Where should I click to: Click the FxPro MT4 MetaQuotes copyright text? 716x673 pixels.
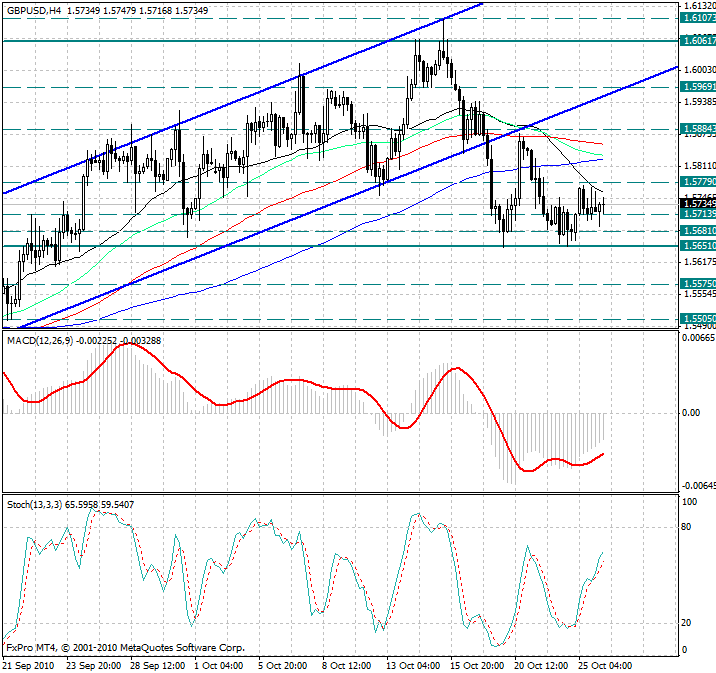(x=126, y=648)
